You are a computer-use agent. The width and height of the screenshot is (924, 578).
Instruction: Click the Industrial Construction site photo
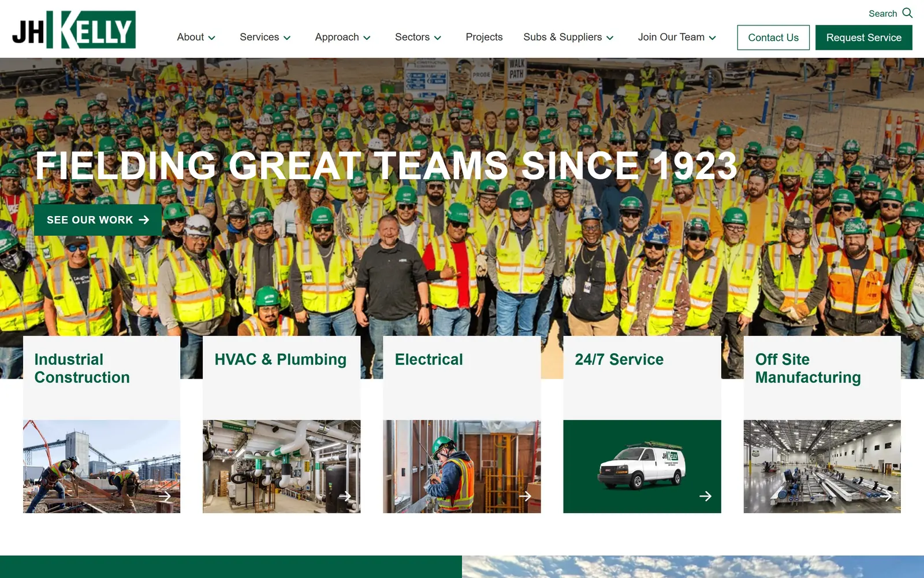click(x=102, y=466)
